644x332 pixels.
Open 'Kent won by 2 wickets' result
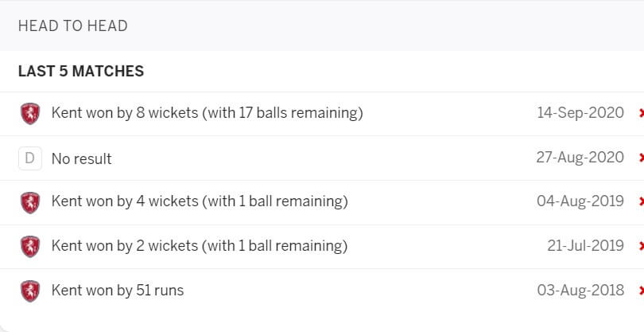(200, 246)
